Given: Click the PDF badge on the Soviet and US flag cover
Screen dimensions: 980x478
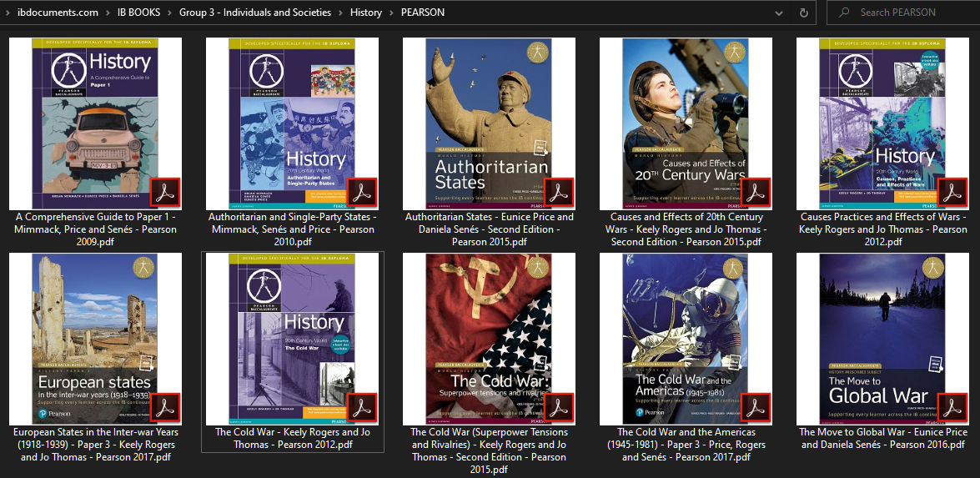Looking at the screenshot, I should point(559,408).
